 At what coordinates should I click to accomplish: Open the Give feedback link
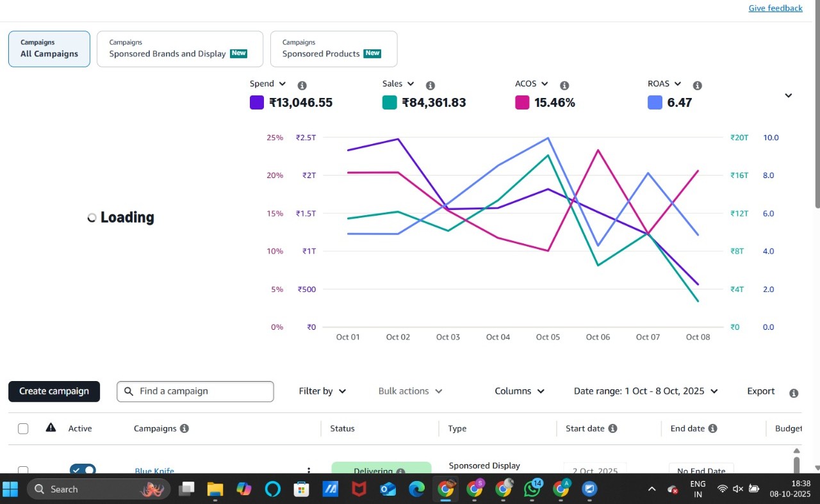point(775,8)
